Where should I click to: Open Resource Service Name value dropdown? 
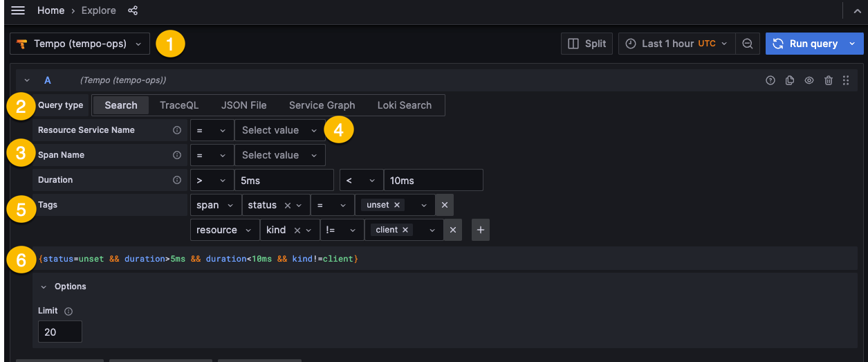click(279, 130)
